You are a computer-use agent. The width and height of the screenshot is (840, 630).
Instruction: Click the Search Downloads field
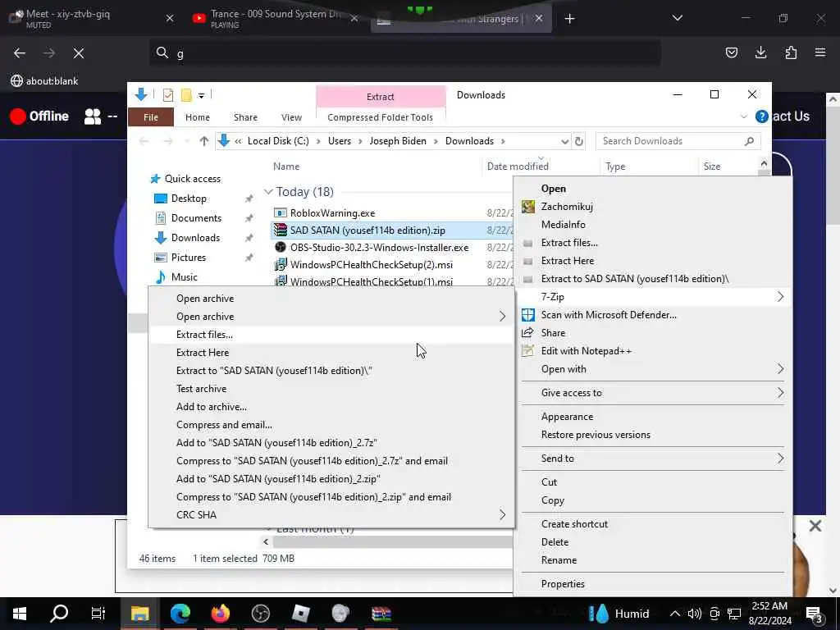(x=677, y=141)
